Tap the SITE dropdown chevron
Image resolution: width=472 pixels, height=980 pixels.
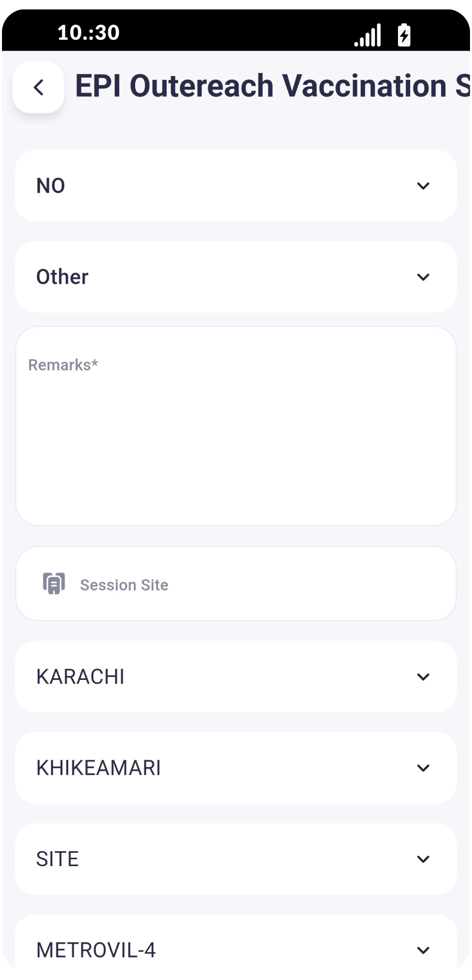pyautogui.click(x=423, y=859)
